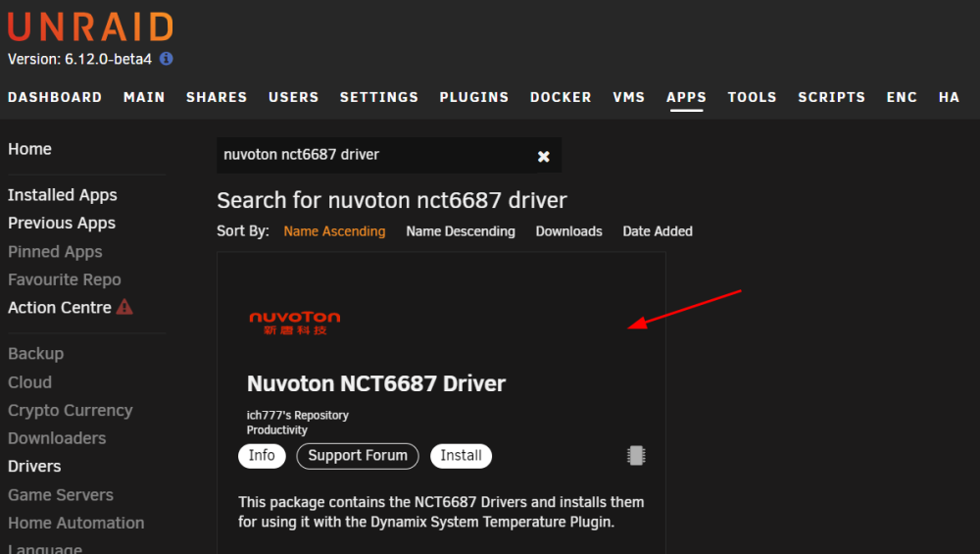Open Installed Apps in sidebar
980x554 pixels.
pyautogui.click(x=63, y=195)
